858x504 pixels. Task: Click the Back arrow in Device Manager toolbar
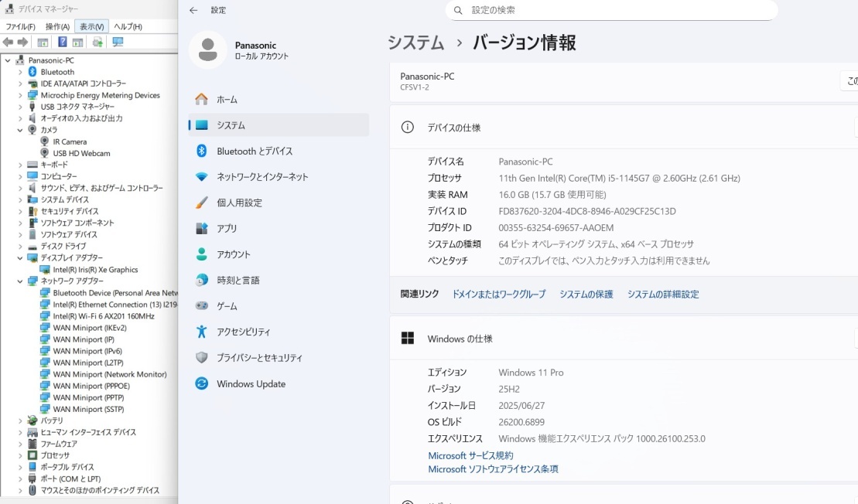pyautogui.click(x=8, y=42)
